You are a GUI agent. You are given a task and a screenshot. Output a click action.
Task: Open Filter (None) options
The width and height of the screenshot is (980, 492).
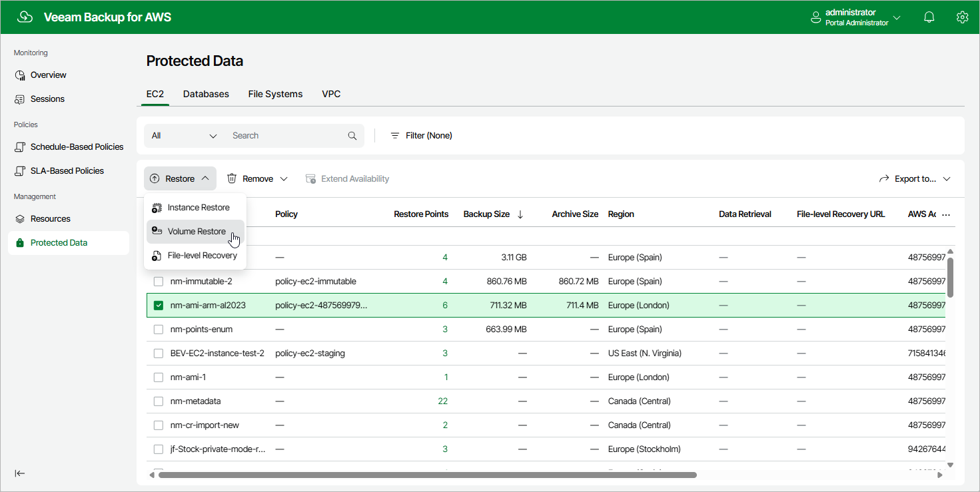[421, 136]
